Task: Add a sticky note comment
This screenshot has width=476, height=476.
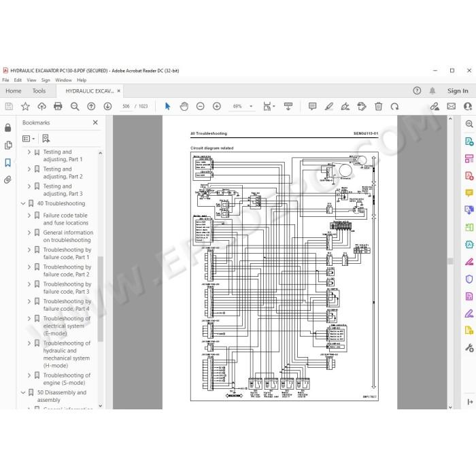Action: point(312,106)
